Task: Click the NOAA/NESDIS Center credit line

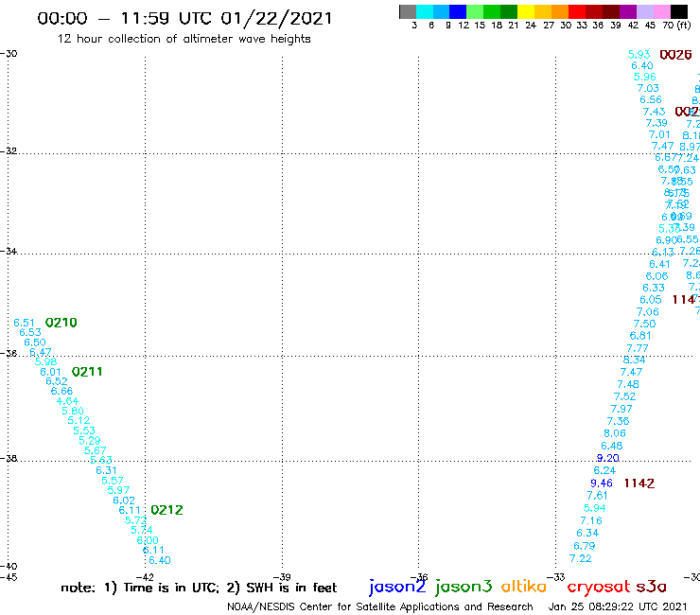Action: (380, 607)
